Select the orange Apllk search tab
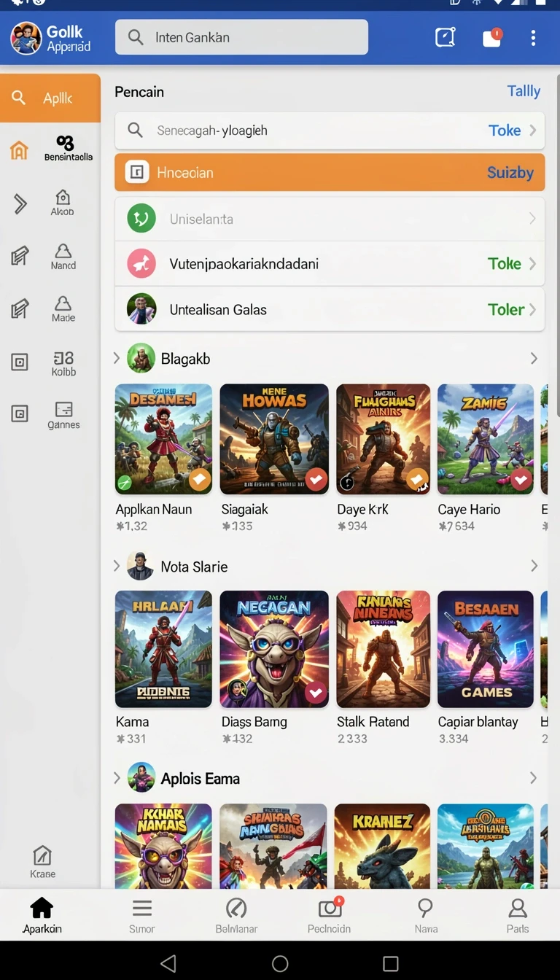The height and width of the screenshot is (980, 560). click(x=50, y=98)
